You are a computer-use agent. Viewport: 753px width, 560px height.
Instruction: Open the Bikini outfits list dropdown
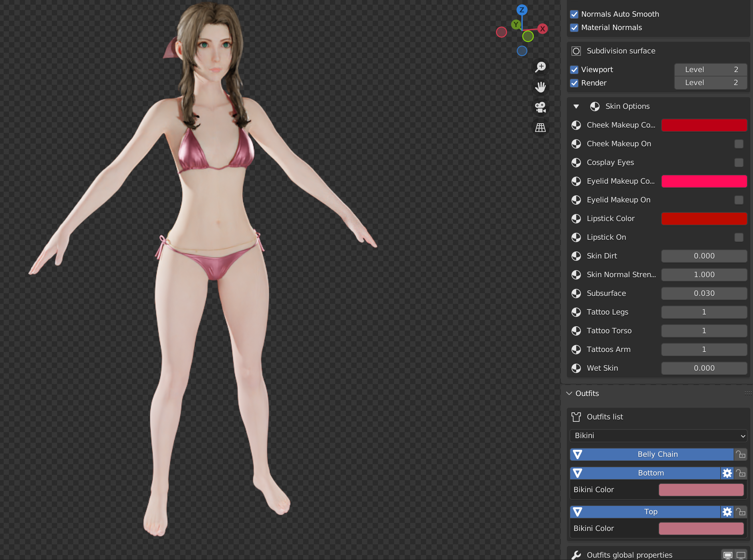point(658,435)
